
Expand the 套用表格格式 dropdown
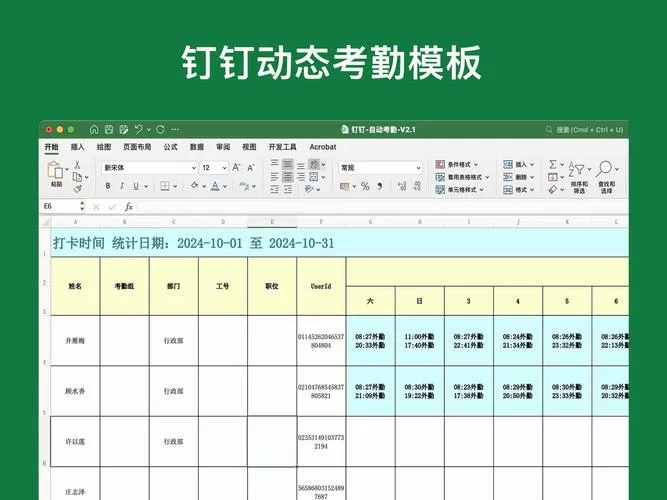click(x=462, y=177)
